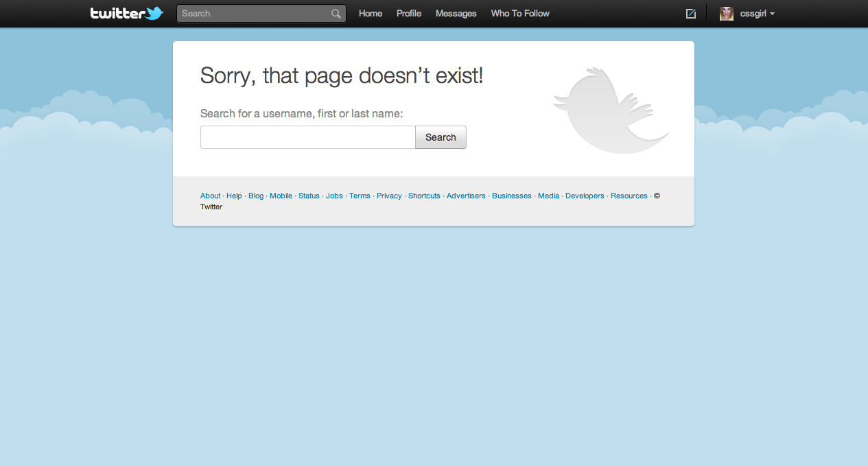This screenshot has width=868, height=466.
Task: Click the cssgirl username text
Action: [x=753, y=14]
